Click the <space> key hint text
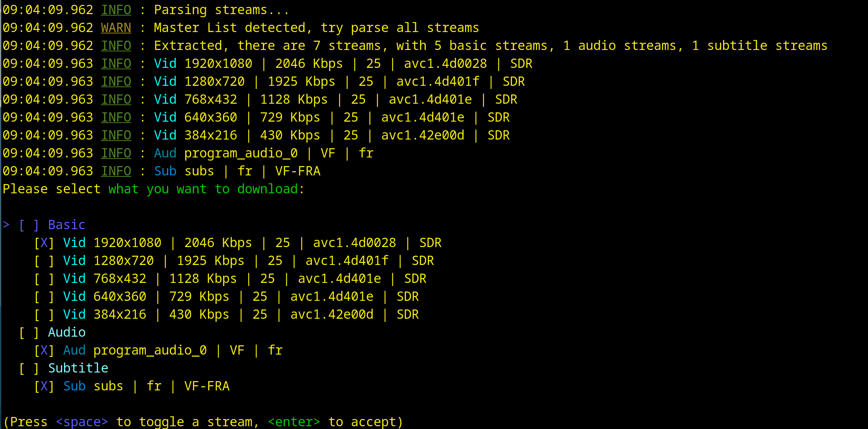 pyautogui.click(x=82, y=422)
